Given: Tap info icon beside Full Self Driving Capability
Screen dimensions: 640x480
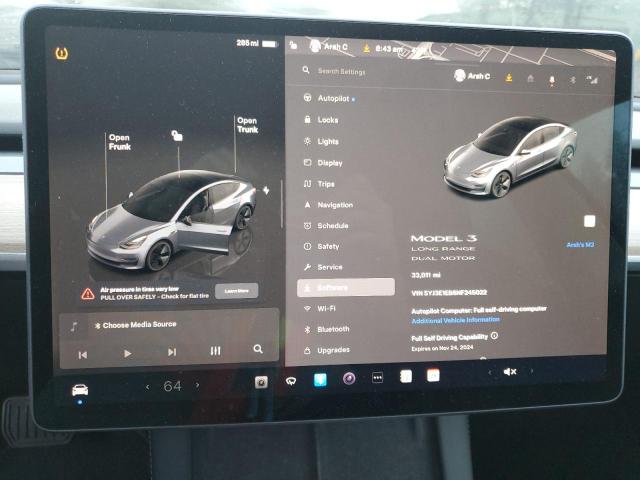Looking at the screenshot, I should [x=494, y=336].
